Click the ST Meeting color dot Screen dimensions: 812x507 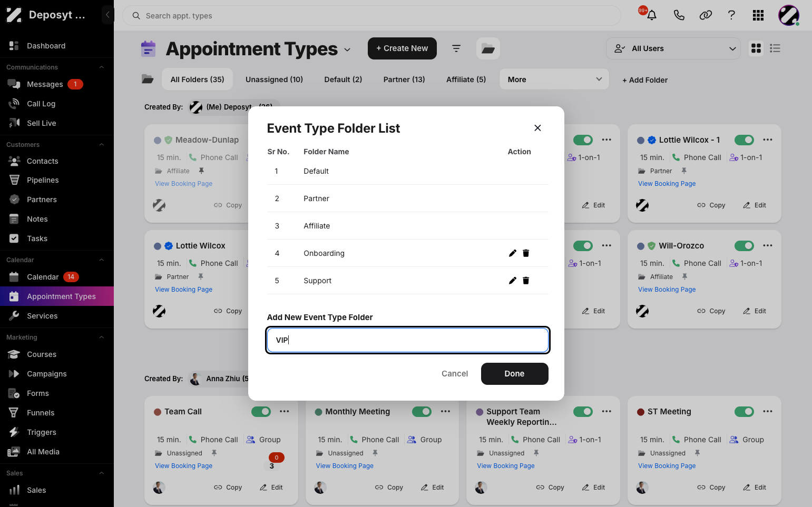click(641, 412)
